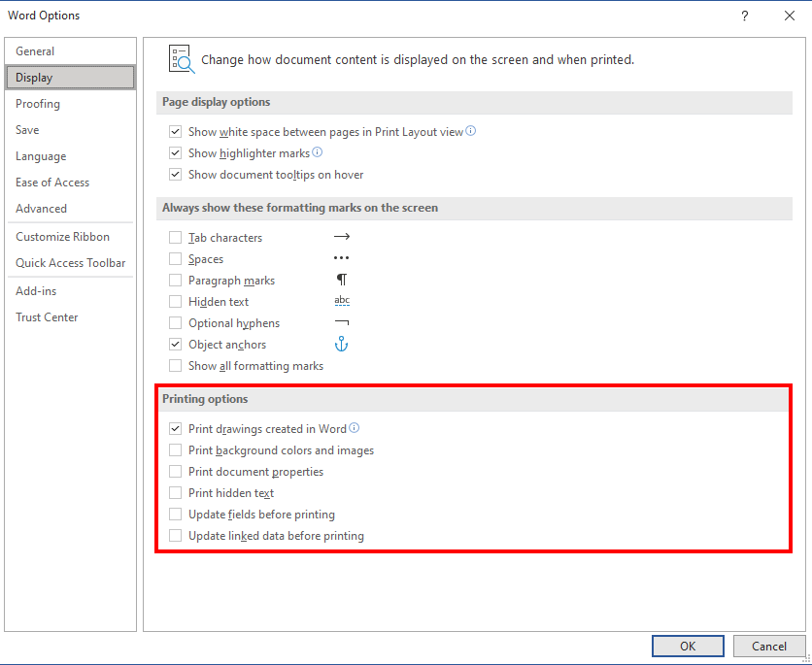Uncheck Object anchors checkbox

coord(176,344)
